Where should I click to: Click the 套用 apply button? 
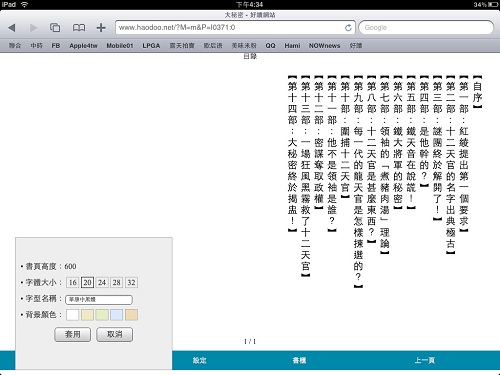pyautogui.click(x=73, y=334)
